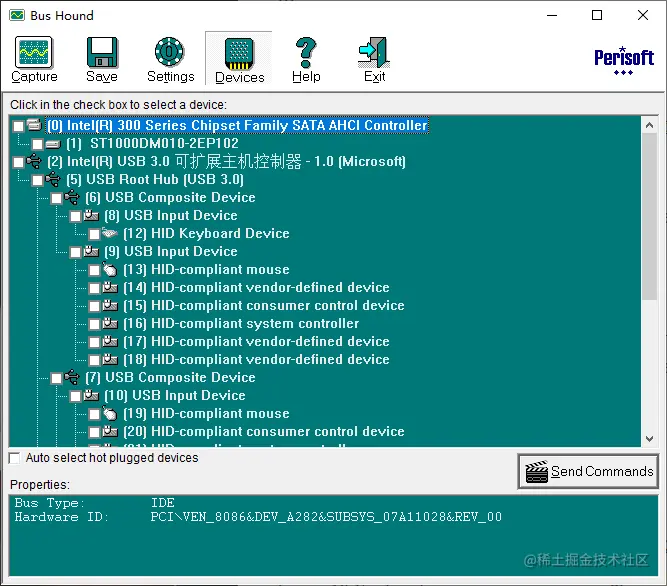Screen dimensions: 667x586
Task: Click icon of (9) USB Input Device
Action: tap(91, 251)
